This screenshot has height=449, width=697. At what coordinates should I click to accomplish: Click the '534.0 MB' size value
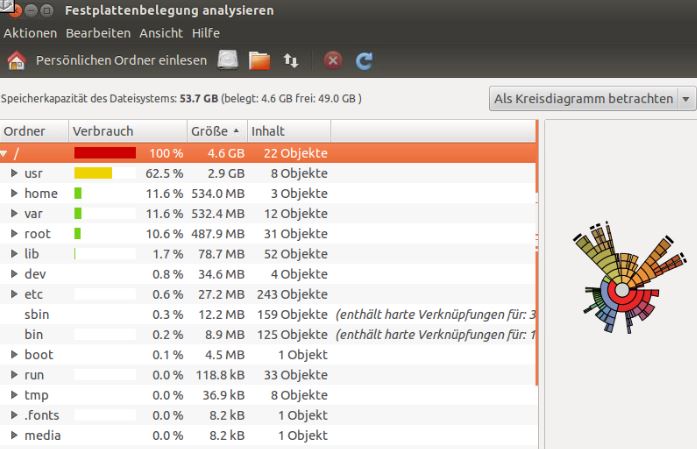(218, 193)
